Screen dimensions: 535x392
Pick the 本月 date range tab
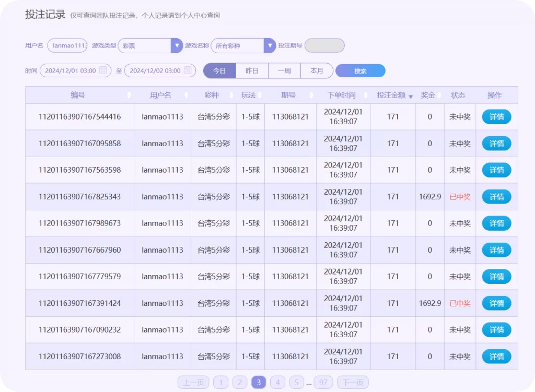(x=317, y=70)
